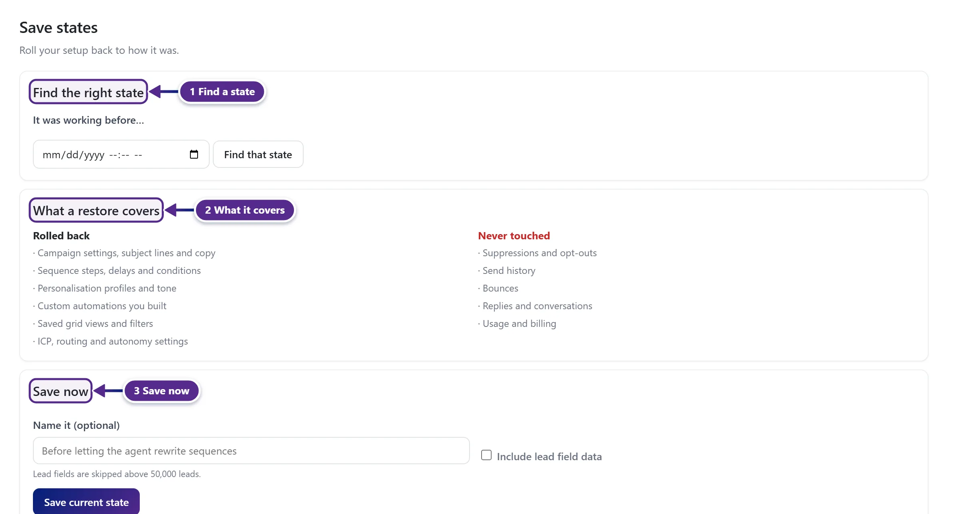Viewport: 980px width, 514px height.
Task: Click the "Rolled back" column title
Action: click(61, 236)
